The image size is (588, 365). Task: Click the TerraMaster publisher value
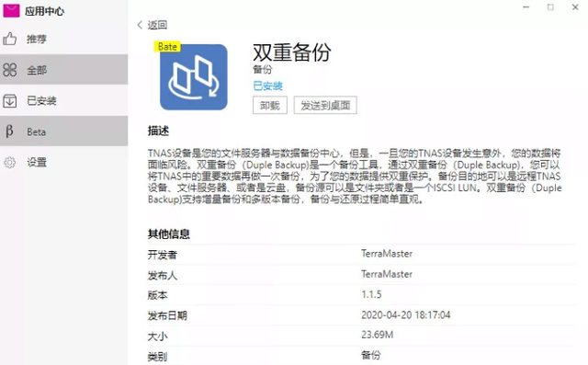387,274
